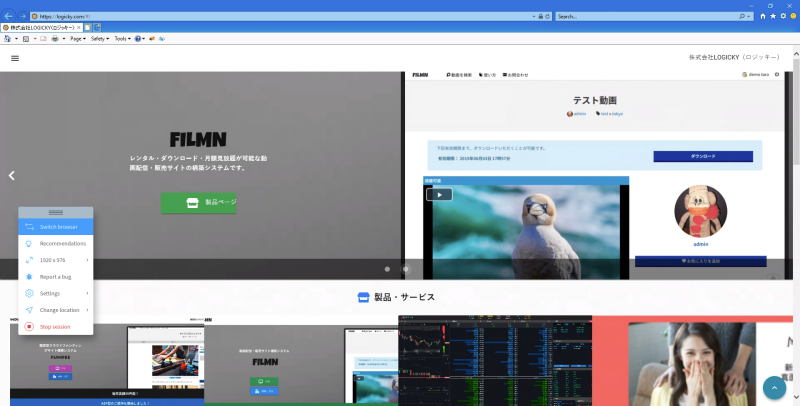Click the お気に入りを追加 button
This screenshot has width=800, height=406.
(701, 261)
